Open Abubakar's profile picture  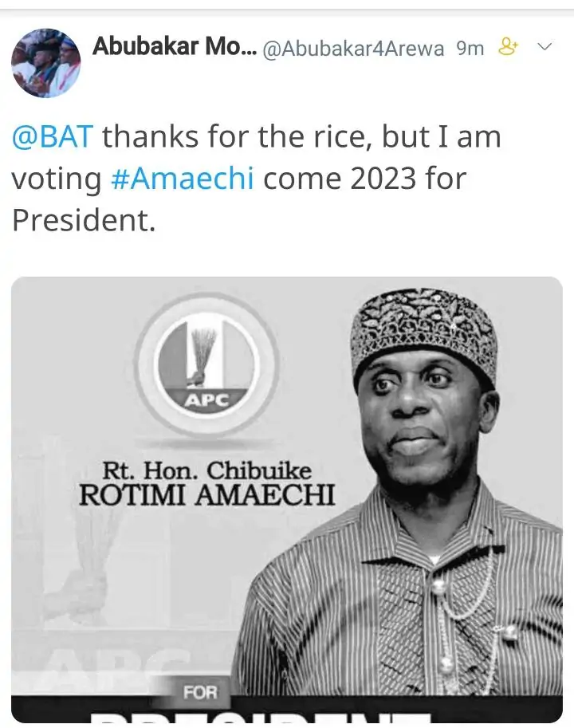[x=46, y=64]
